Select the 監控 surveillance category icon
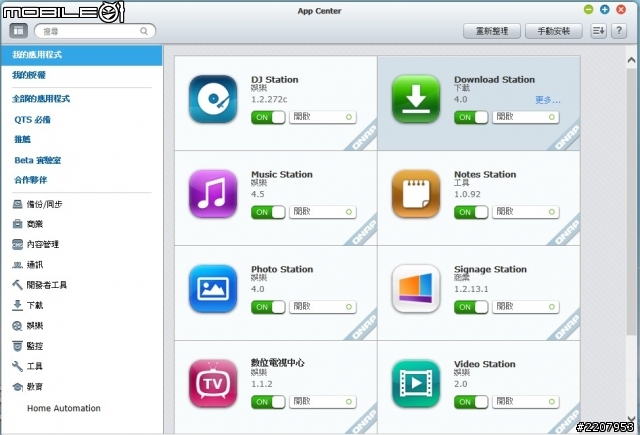Image resolution: width=640 pixels, height=435 pixels. (17, 346)
